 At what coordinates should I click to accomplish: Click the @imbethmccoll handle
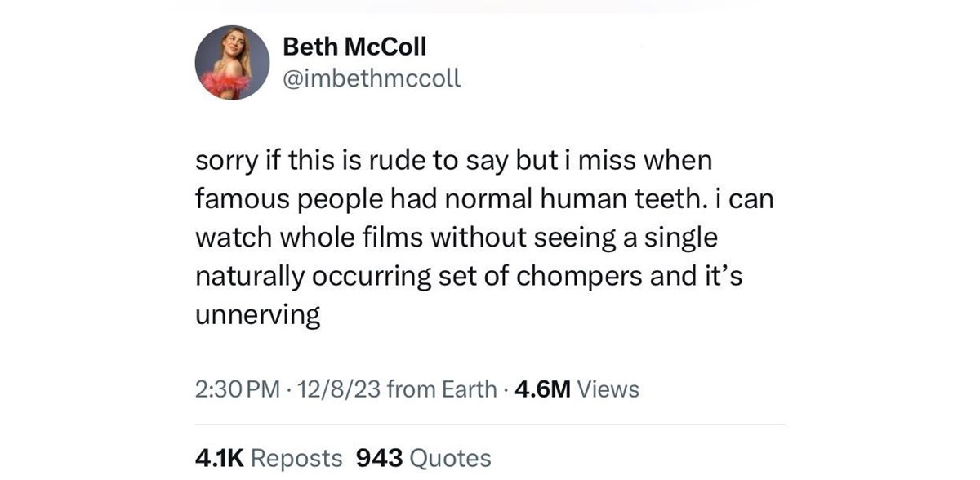372,78
